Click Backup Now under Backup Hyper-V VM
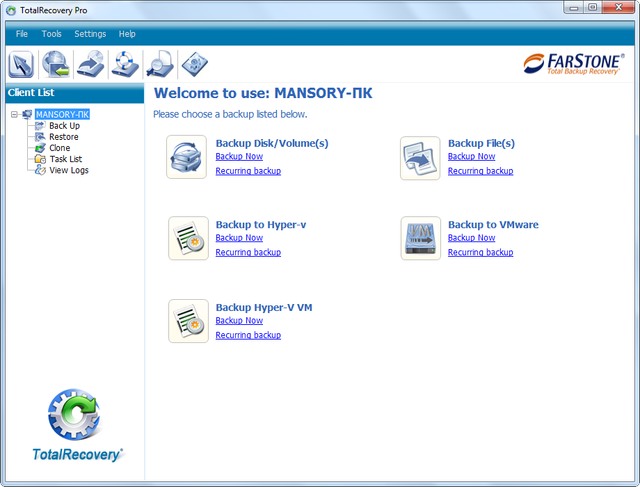Viewport: 640px width, 487px height. coord(239,321)
